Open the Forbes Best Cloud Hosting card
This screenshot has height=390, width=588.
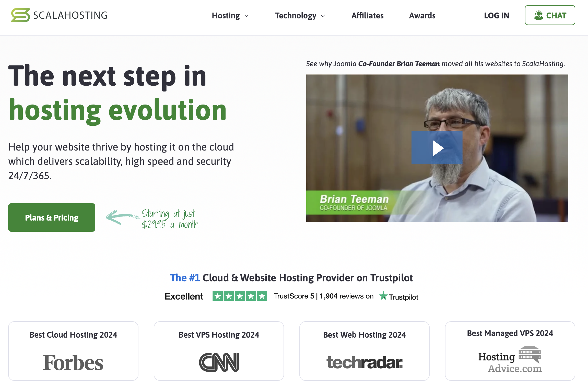click(x=73, y=351)
